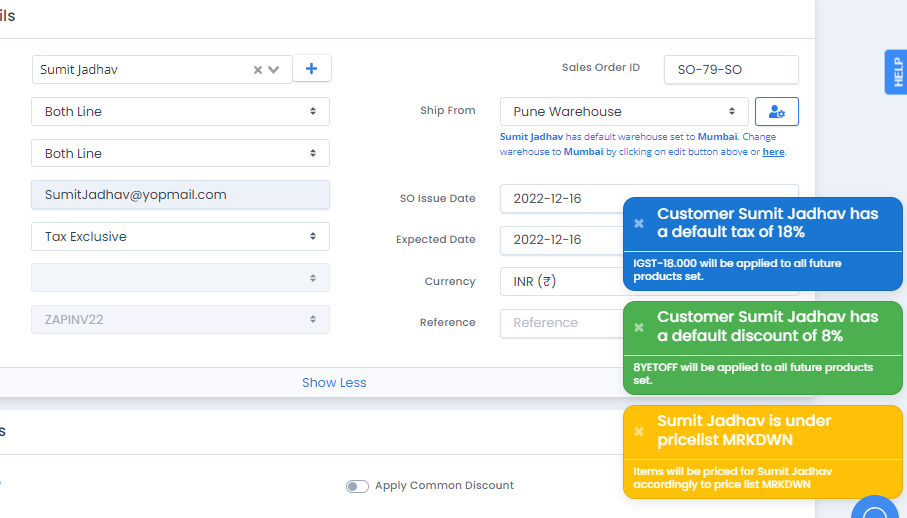Click the edit customer settings icon button
Image resolution: width=907 pixels, height=518 pixels.
[x=777, y=112]
